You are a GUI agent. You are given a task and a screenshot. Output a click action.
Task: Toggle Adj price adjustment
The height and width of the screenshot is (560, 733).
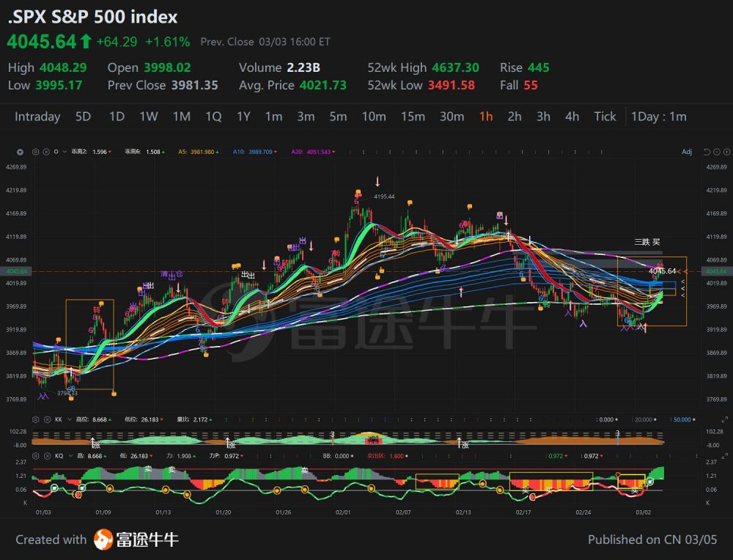pyautogui.click(x=686, y=152)
